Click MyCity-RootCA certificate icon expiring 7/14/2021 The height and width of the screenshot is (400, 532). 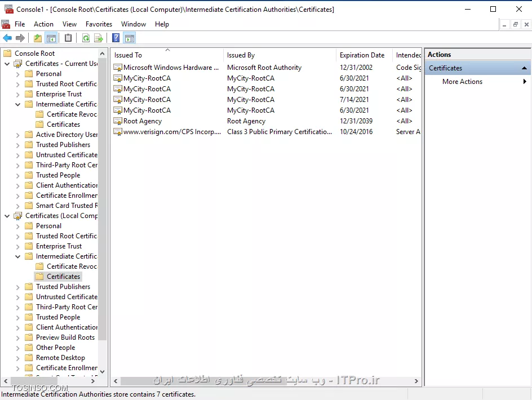coord(118,100)
